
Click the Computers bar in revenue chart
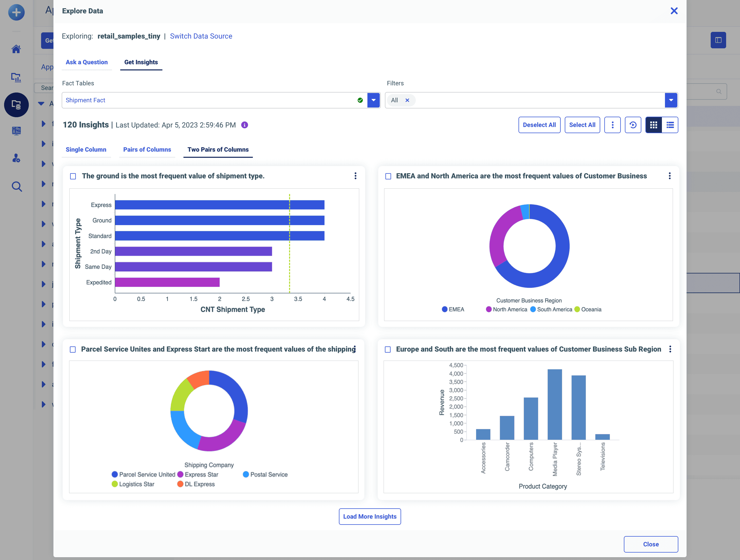[x=531, y=418]
